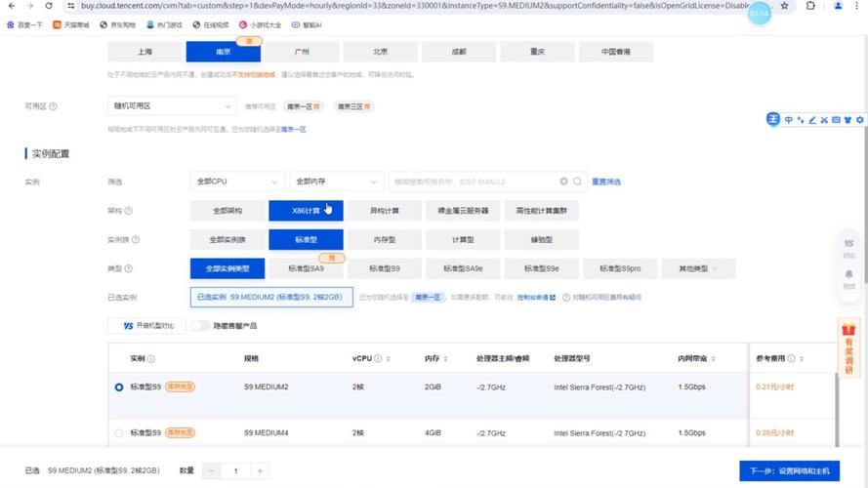Open 热门游戏 bookmark

point(164,25)
